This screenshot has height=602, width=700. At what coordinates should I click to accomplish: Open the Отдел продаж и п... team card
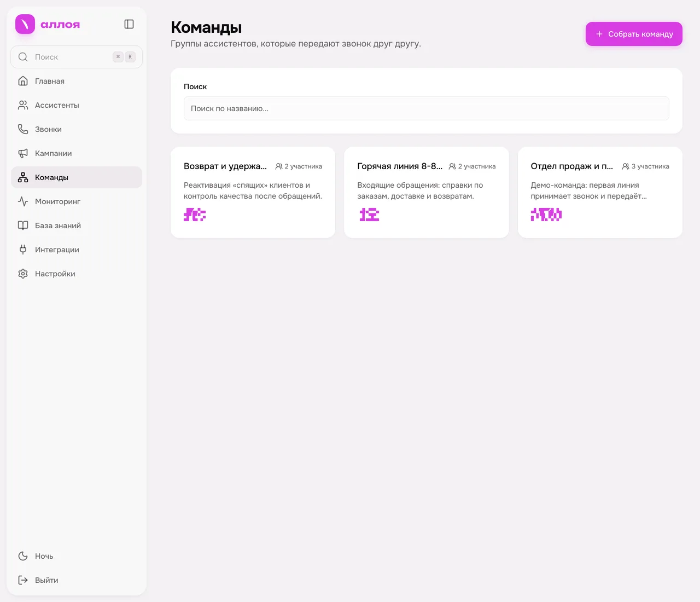[600, 192]
